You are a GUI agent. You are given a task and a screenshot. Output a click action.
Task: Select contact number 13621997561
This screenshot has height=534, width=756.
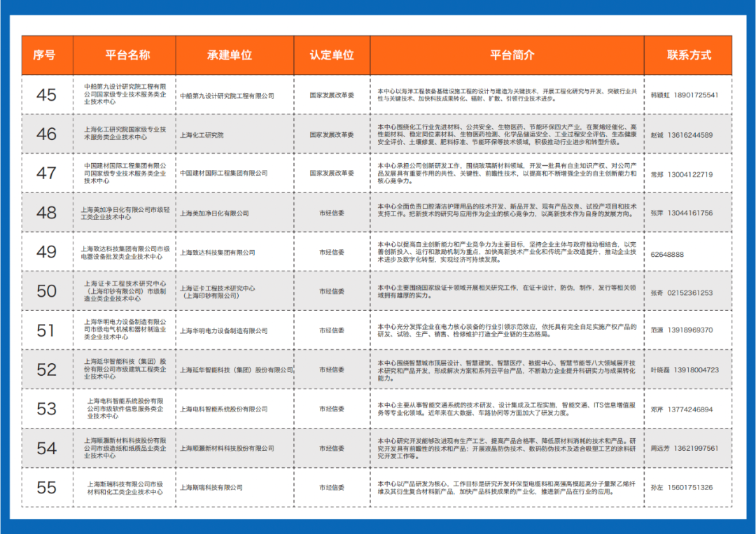click(696, 448)
